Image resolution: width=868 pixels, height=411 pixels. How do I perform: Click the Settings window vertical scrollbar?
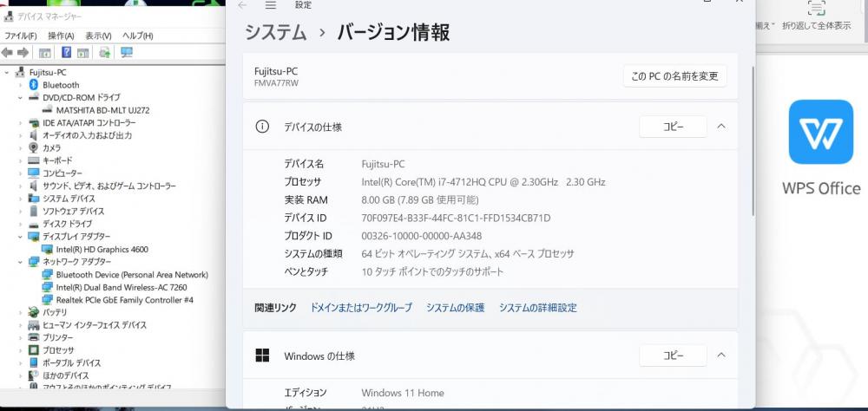click(x=753, y=141)
